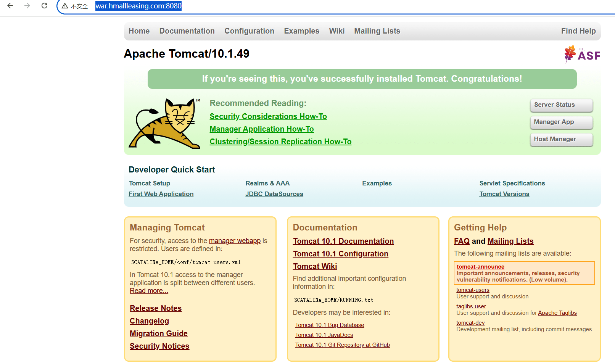The width and height of the screenshot is (615, 364).
Task: Click the browser back arrow
Action: point(10,6)
